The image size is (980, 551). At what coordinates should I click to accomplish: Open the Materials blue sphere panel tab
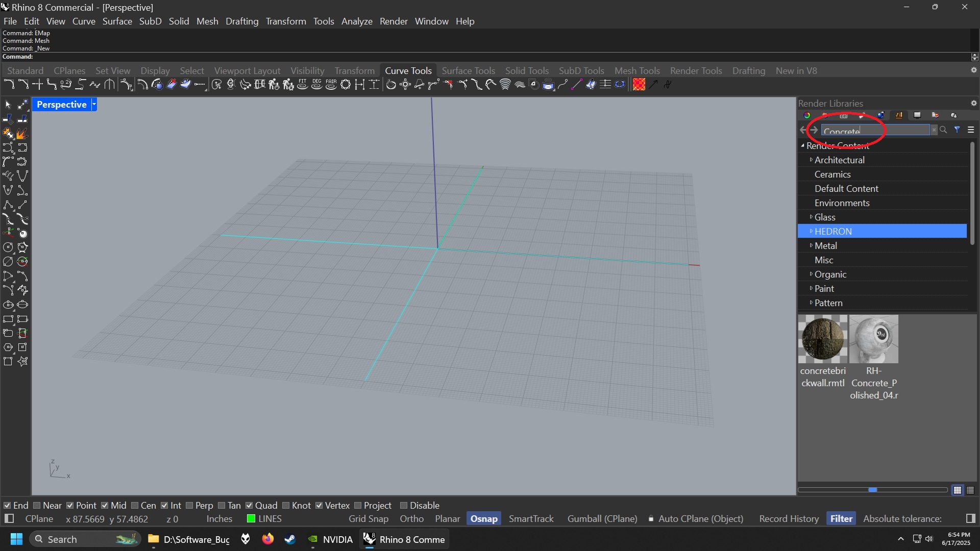pyautogui.click(x=880, y=115)
